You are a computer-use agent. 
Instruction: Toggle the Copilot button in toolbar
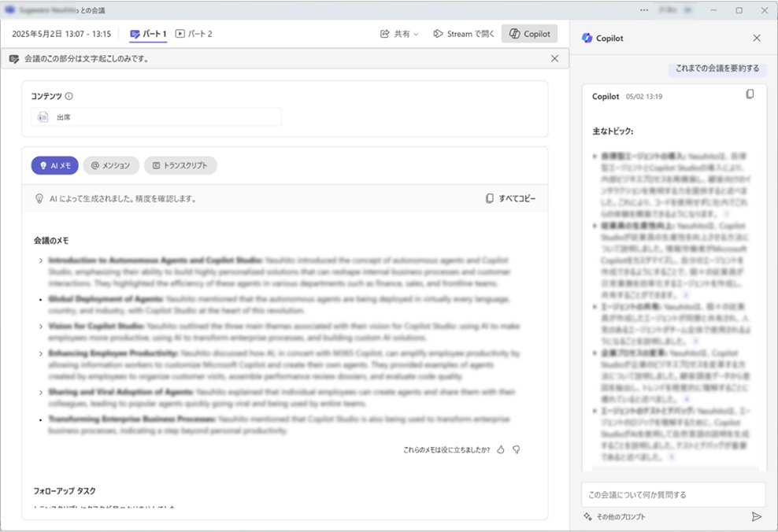point(529,34)
